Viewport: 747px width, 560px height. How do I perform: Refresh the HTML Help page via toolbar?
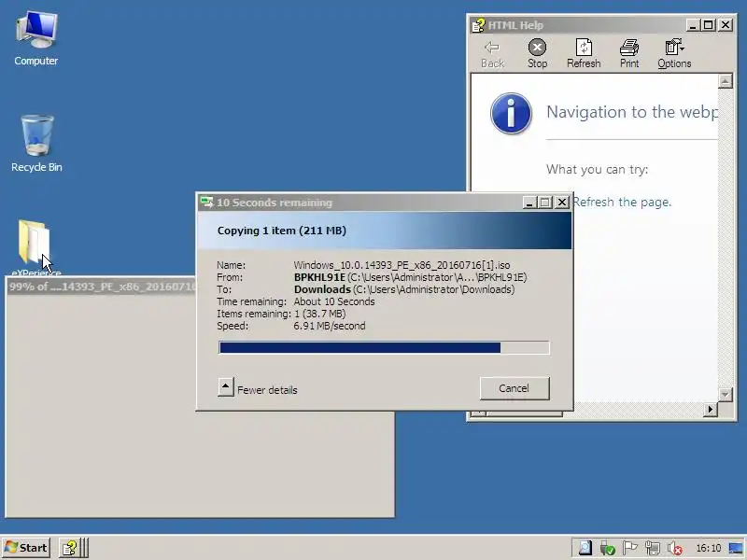[584, 54]
